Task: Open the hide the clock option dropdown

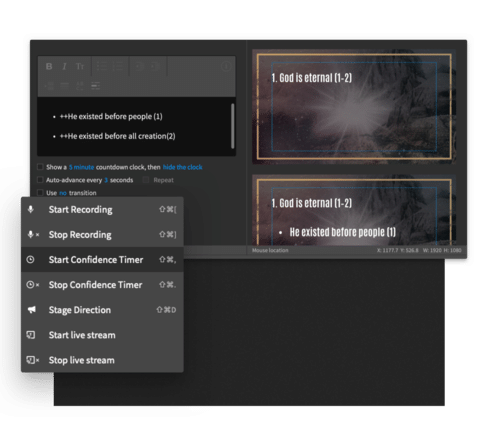Action: [182, 167]
